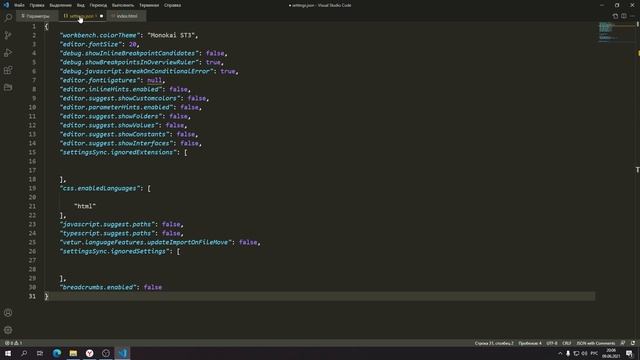Open the Правка menu
Viewport: 640px width, 360px height.
pyautogui.click(x=37, y=5)
